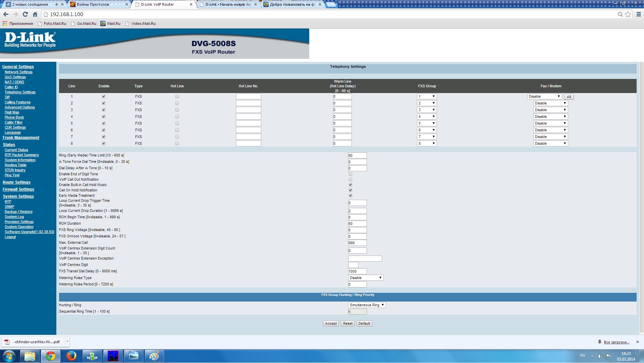Open the SIP settings link in sidebar

pyautogui.click(x=7, y=97)
